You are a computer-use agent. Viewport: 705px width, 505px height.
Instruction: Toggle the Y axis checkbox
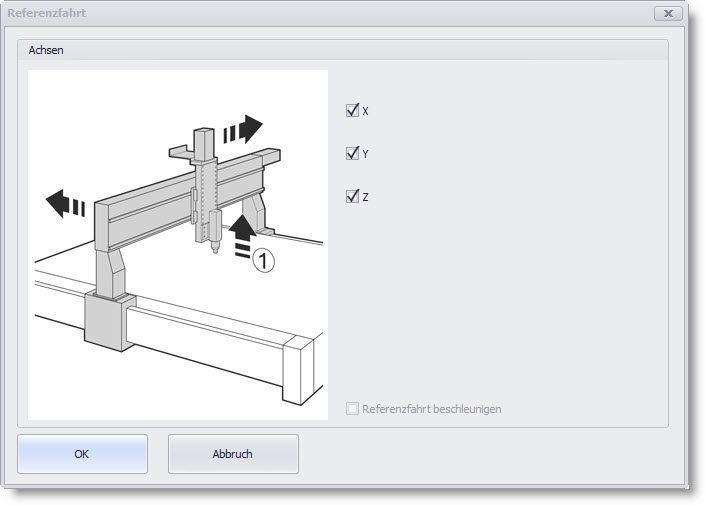tap(352, 154)
